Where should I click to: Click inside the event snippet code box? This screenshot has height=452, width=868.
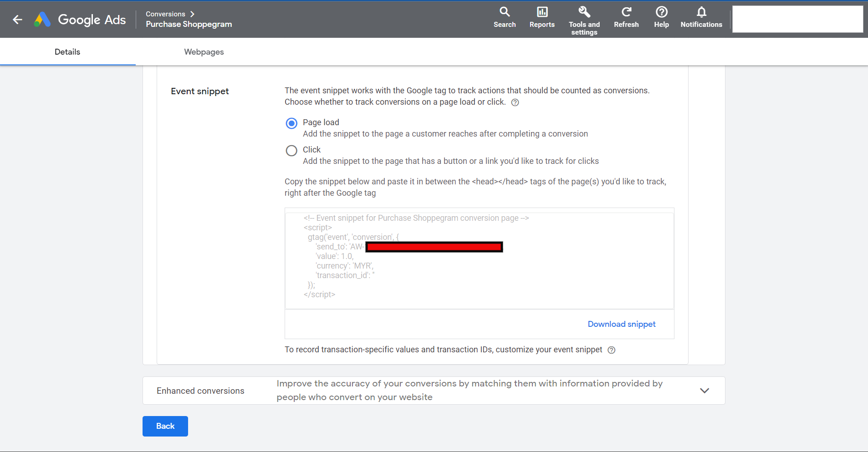click(479, 259)
